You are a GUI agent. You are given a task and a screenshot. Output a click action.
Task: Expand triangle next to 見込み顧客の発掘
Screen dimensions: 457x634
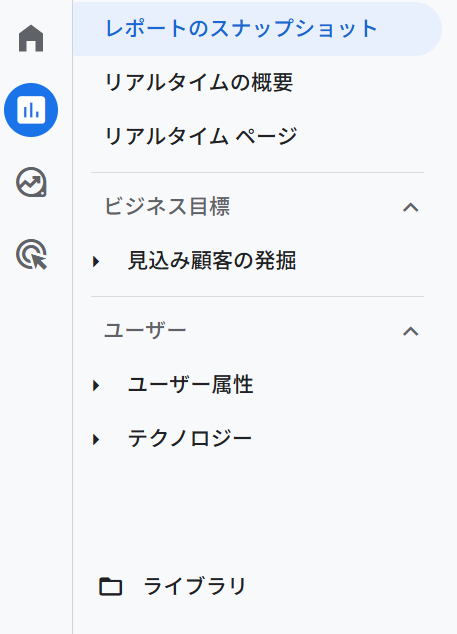tap(96, 262)
